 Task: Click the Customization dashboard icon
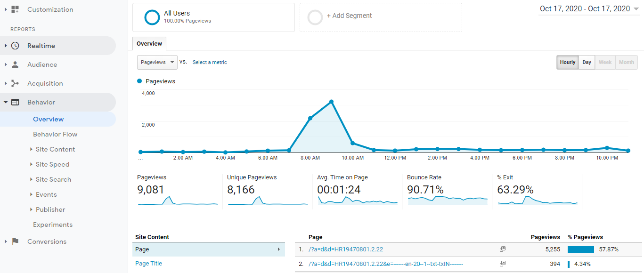pyautogui.click(x=15, y=9)
